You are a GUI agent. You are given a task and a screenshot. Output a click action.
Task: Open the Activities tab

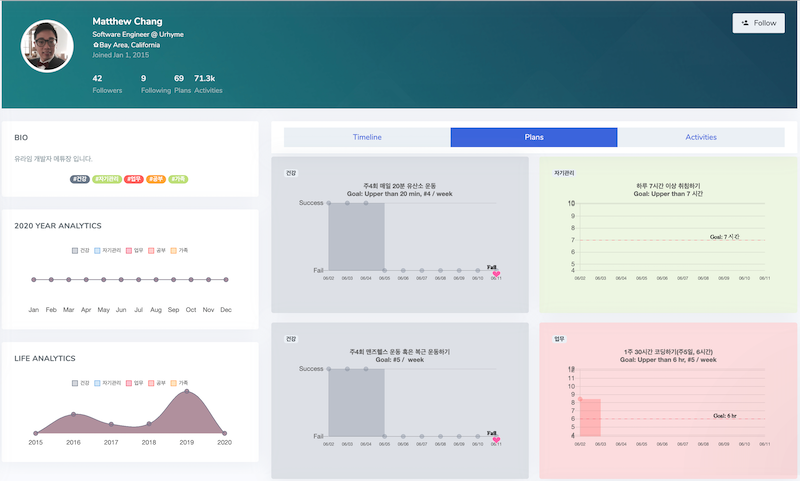pos(701,137)
